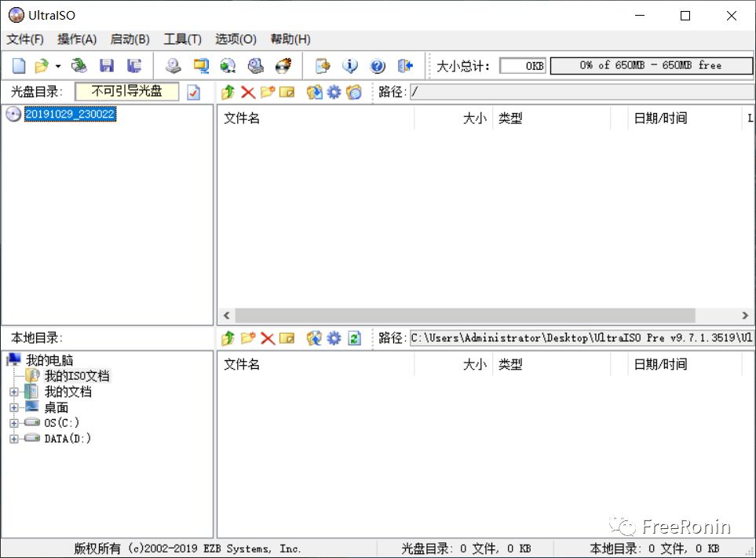756x558 pixels.
Task: Open the 工具(T) menu
Action: point(182,39)
